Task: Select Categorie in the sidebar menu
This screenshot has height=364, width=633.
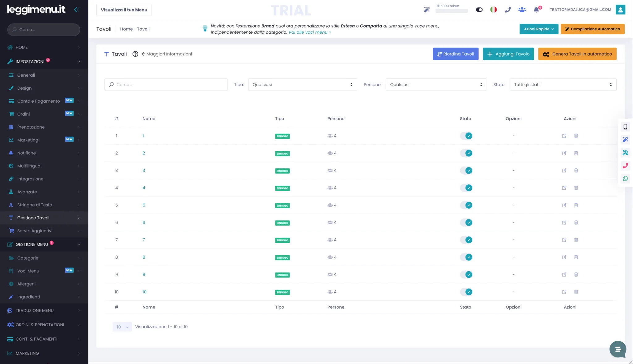Action: (x=44, y=258)
